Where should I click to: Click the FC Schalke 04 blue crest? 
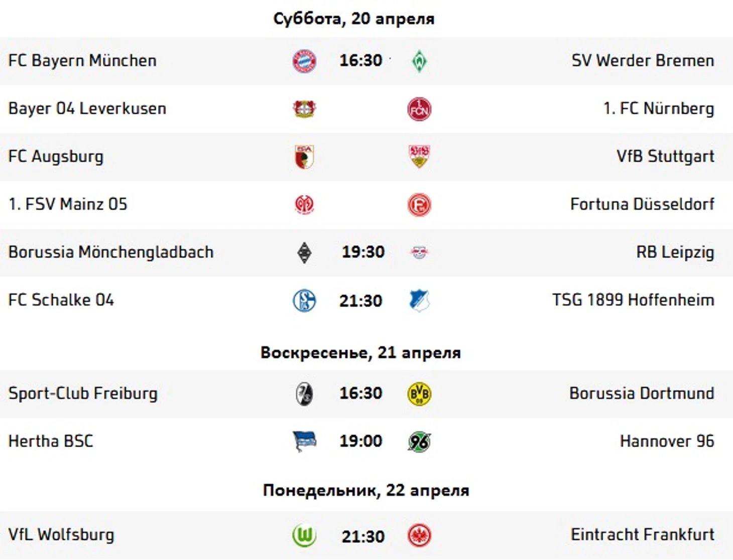point(304,301)
